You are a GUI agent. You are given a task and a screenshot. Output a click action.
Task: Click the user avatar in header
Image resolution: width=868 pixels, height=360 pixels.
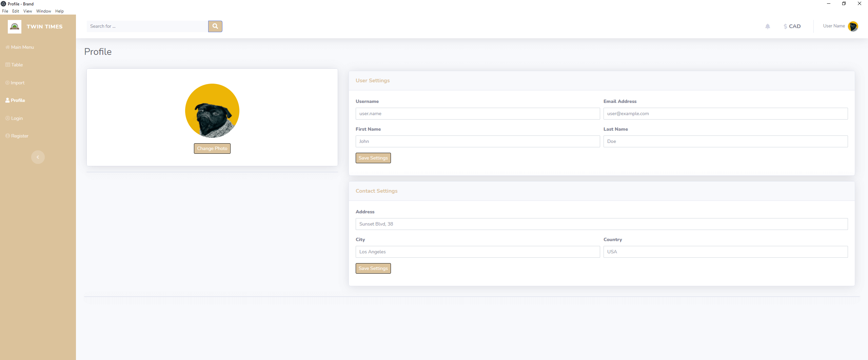tap(853, 26)
